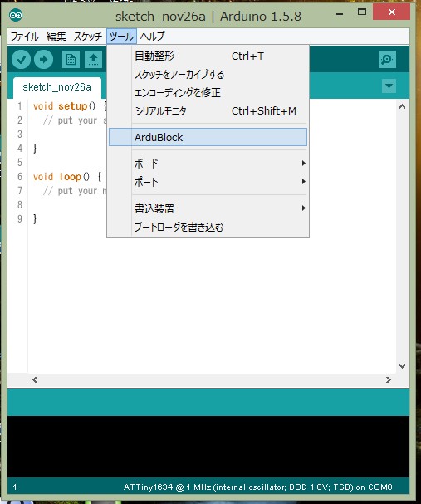
Task: Select ブートローダを書き込む menu entry
Action: point(208,227)
